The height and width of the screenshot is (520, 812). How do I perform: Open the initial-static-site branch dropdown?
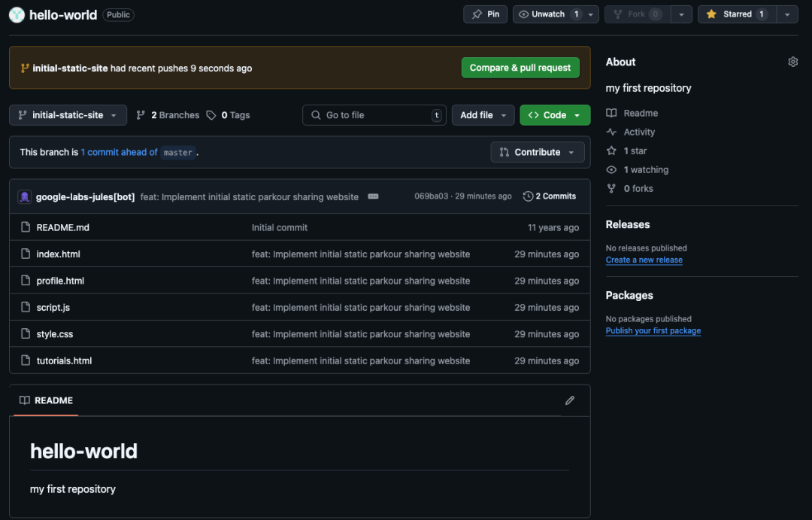point(68,115)
